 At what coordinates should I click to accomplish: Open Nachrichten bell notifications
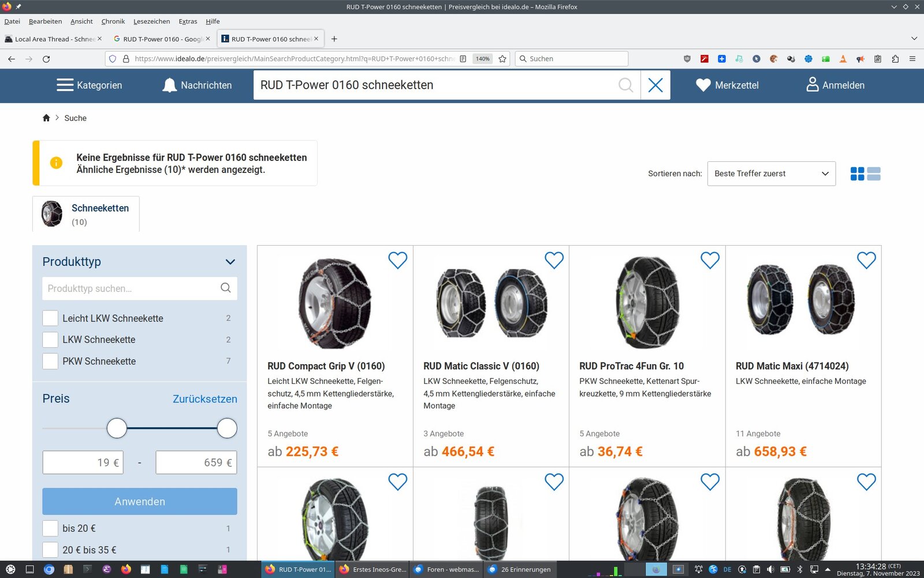(197, 85)
